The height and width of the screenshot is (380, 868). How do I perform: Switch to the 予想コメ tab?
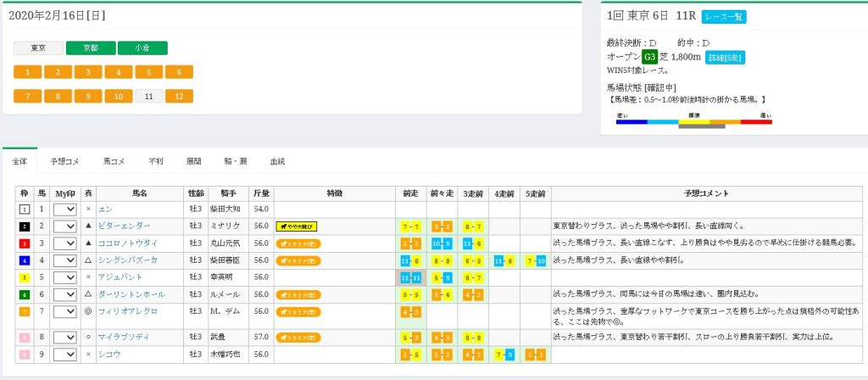coord(64,160)
